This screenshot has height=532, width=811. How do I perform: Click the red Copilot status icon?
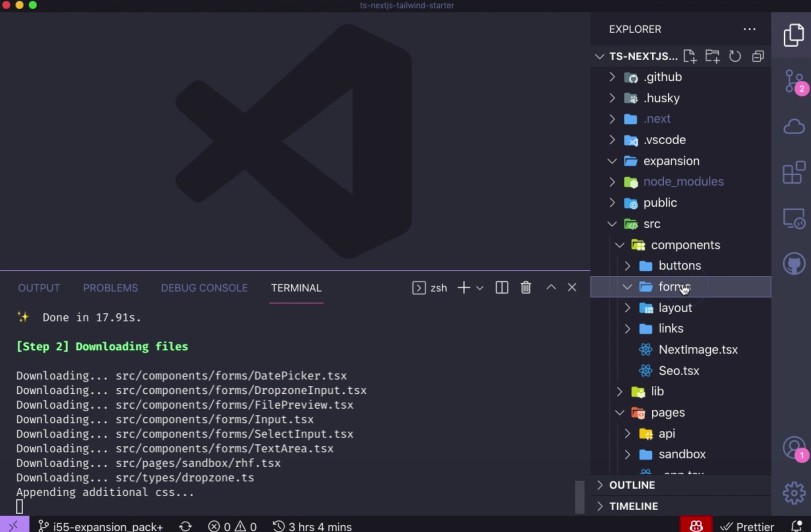pos(696,525)
